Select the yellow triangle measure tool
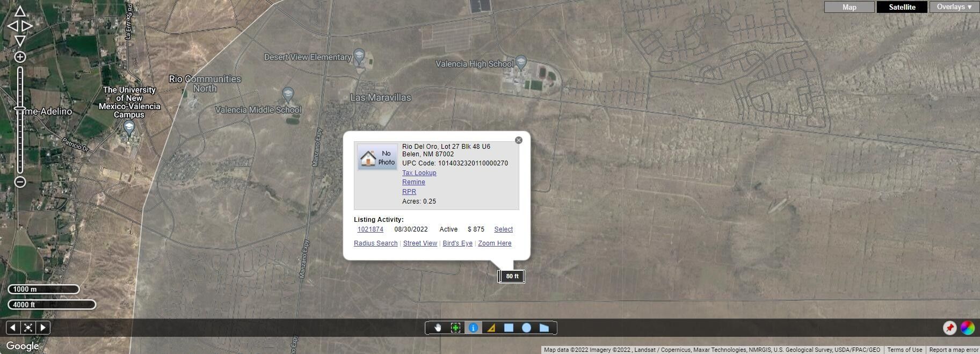 click(x=491, y=328)
